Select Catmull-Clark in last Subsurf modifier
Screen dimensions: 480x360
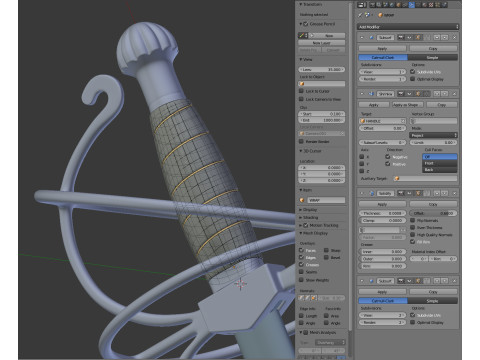point(383,301)
